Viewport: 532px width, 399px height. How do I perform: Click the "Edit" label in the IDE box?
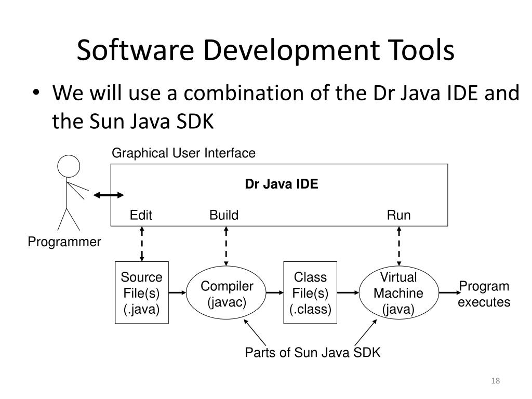[x=141, y=215]
